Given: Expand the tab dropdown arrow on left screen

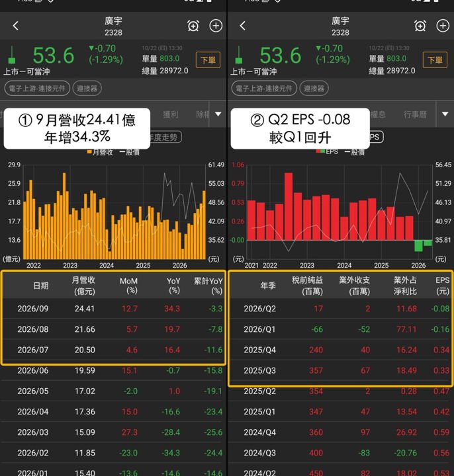Looking at the screenshot, I should click(218, 114).
